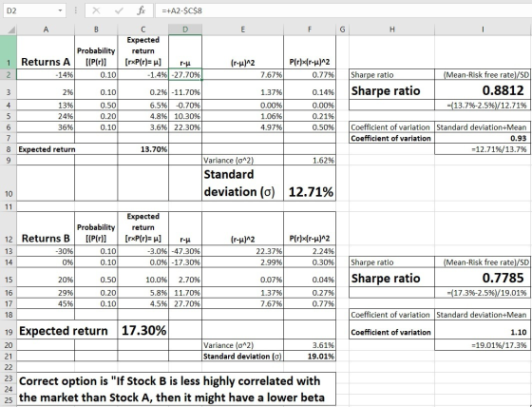
Task: Select column F header
Action: pos(310,29)
